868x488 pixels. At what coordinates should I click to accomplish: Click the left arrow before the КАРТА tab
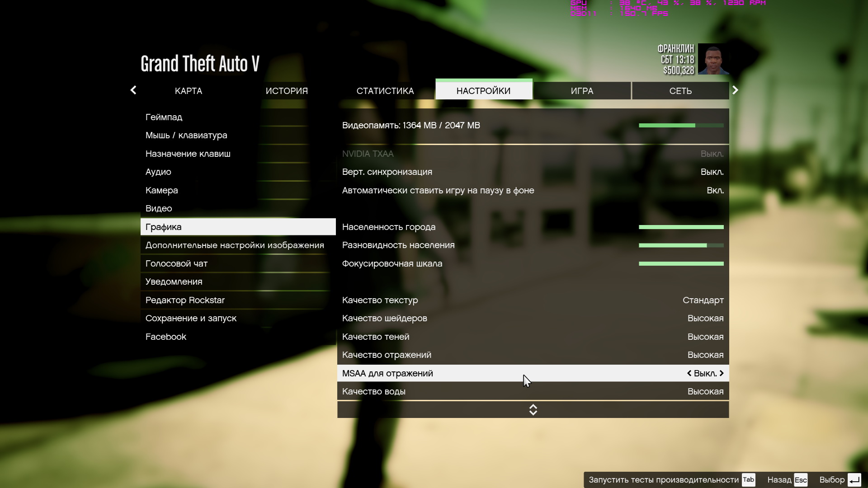click(133, 90)
